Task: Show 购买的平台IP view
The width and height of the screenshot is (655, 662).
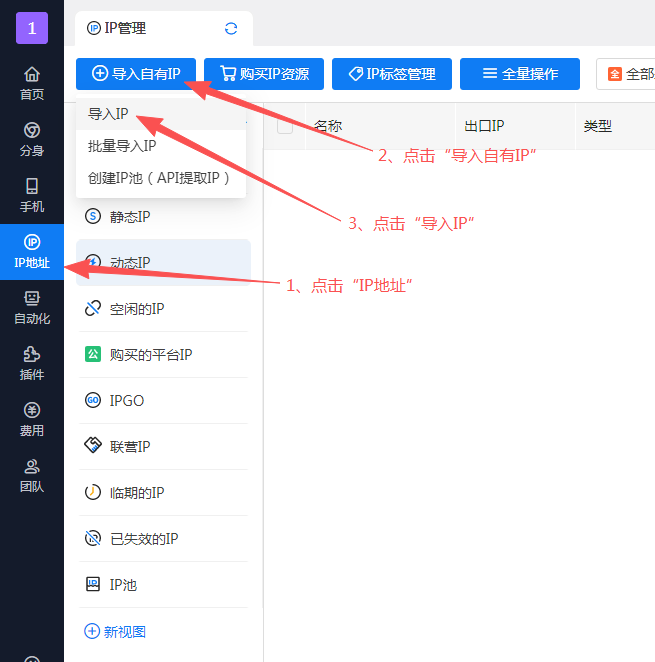Action: tap(163, 355)
